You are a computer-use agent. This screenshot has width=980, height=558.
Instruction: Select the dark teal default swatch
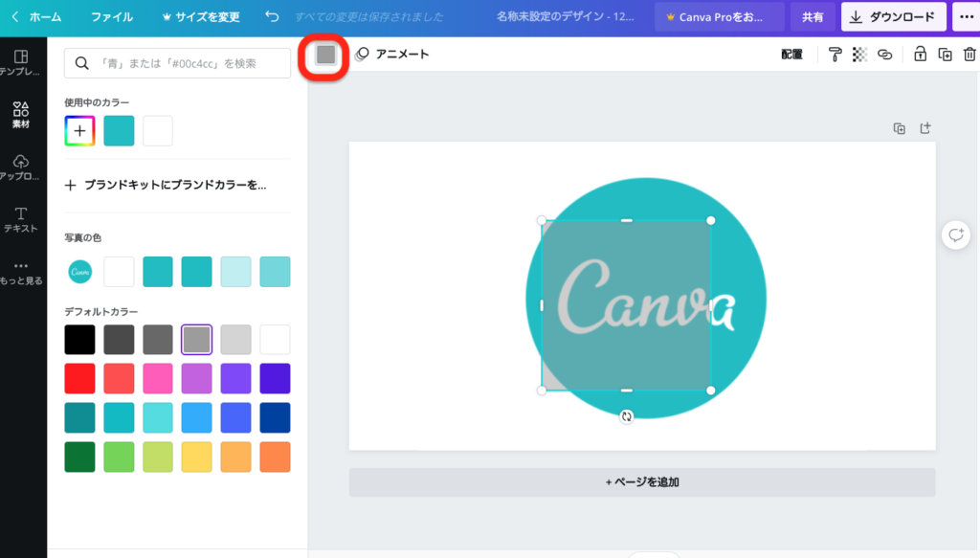point(79,417)
